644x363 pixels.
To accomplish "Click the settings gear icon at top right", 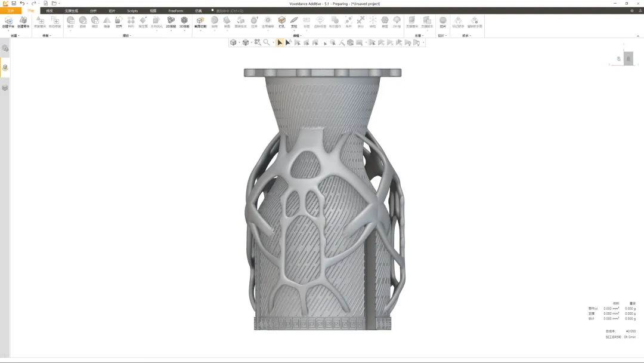I will click(x=631, y=11).
